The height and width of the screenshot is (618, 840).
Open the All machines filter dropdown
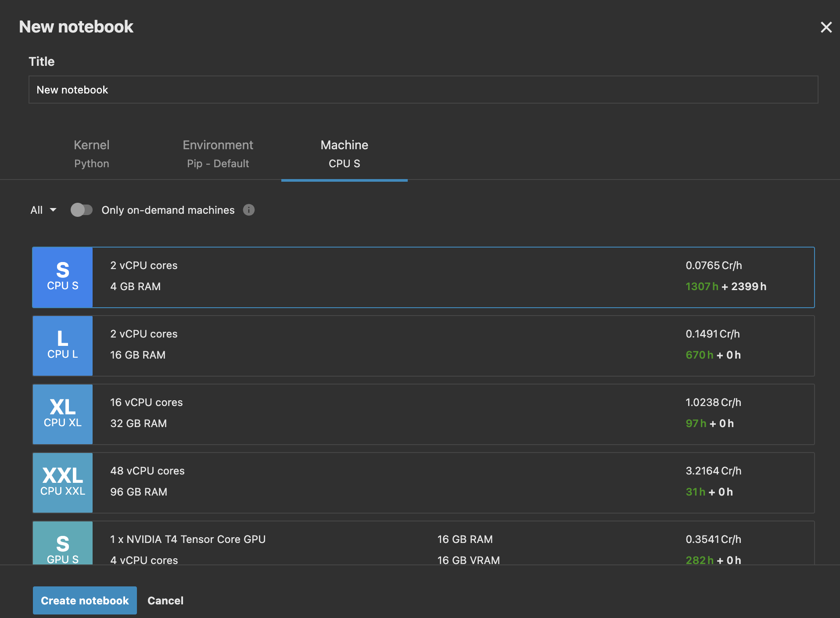point(43,210)
